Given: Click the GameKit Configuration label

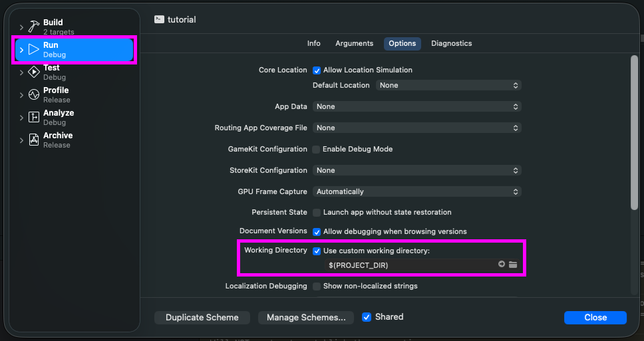Looking at the screenshot, I should point(267,150).
